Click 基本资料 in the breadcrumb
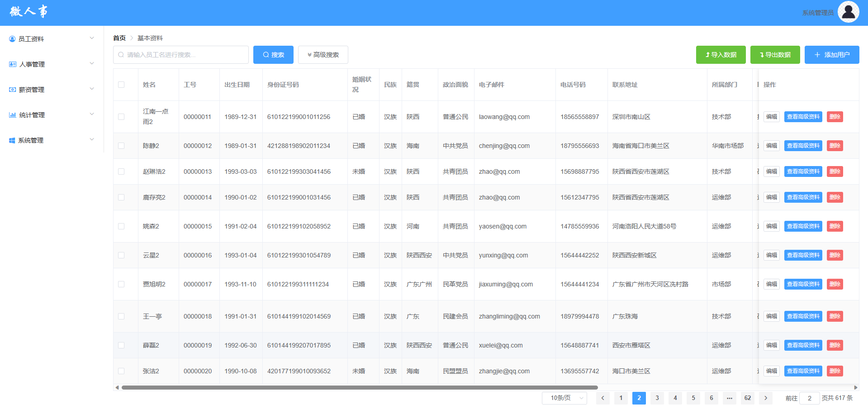 point(150,38)
